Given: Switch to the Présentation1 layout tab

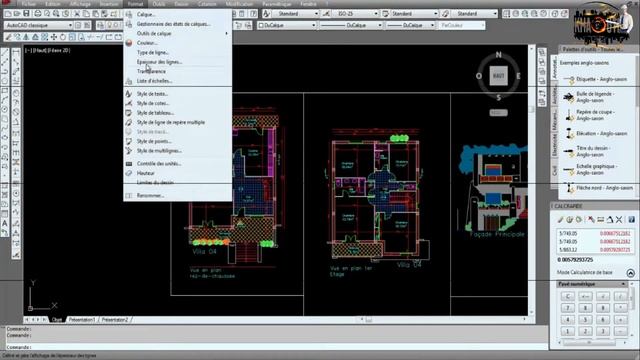Looking at the screenshot, I should (x=82, y=320).
